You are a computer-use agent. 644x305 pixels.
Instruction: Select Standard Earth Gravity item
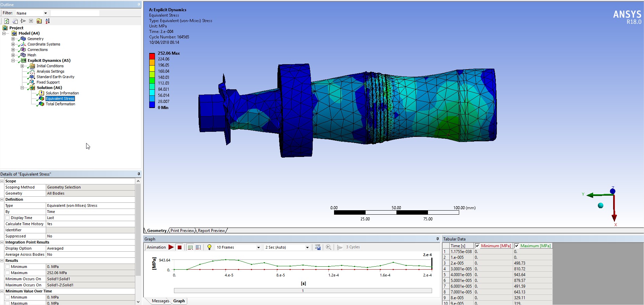pyautogui.click(x=55, y=77)
